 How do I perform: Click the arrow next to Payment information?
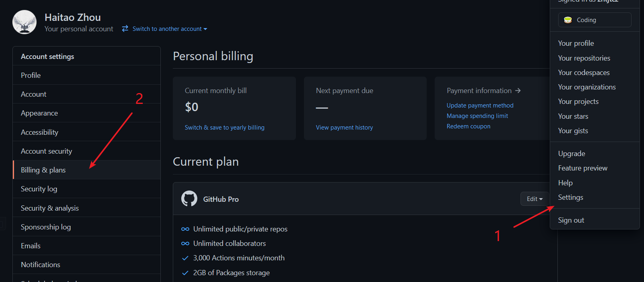tap(518, 91)
